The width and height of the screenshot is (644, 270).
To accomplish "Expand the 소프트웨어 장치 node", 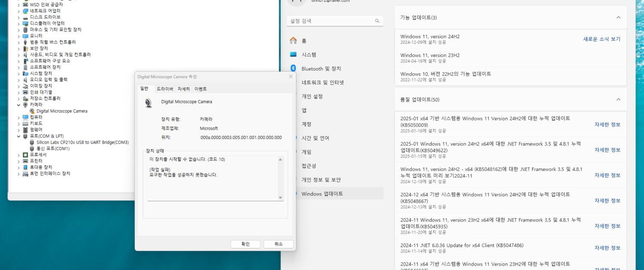I will click(18, 67).
